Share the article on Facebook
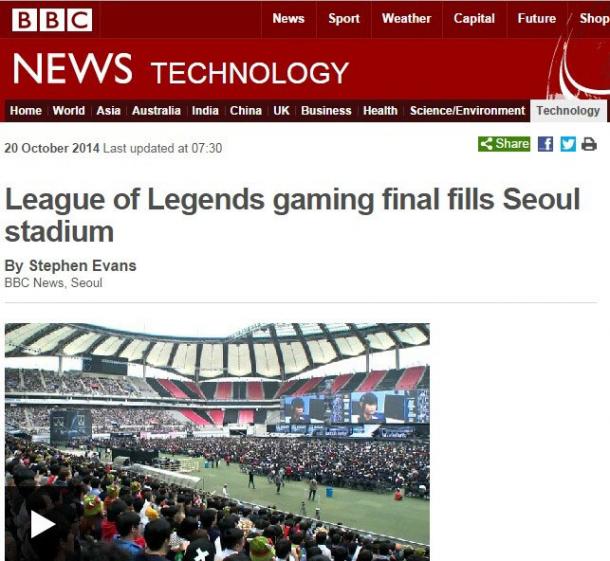 (545, 144)
